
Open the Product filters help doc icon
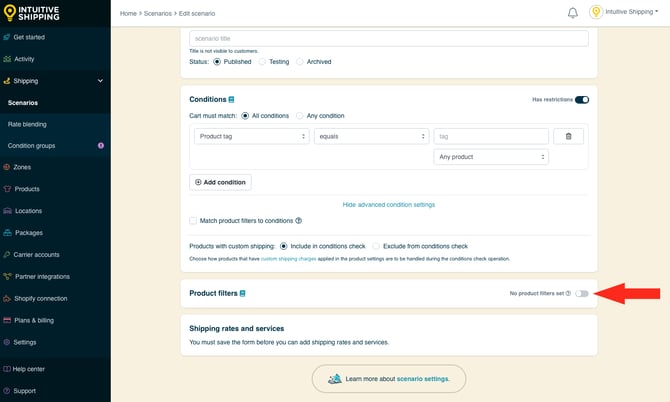click(x=242, y=293)
